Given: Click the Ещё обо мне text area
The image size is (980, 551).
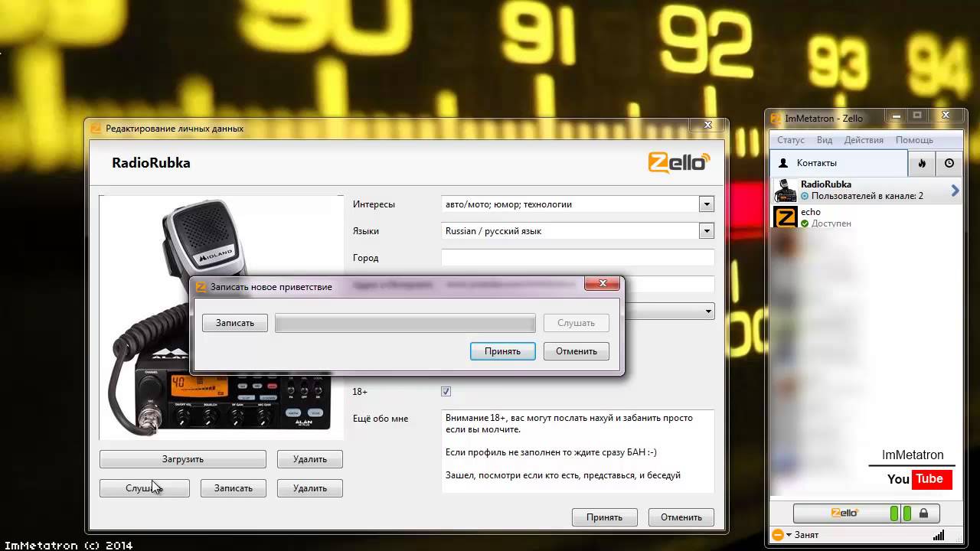Looking at the screenshot, I should click(x=578, y=451).
